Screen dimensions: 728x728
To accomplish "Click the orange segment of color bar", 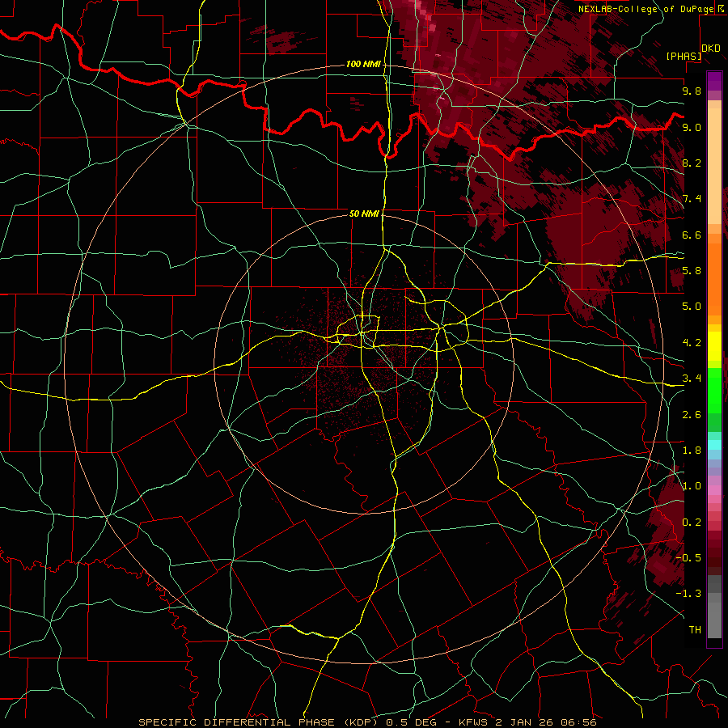I will (x=714, y=278).
